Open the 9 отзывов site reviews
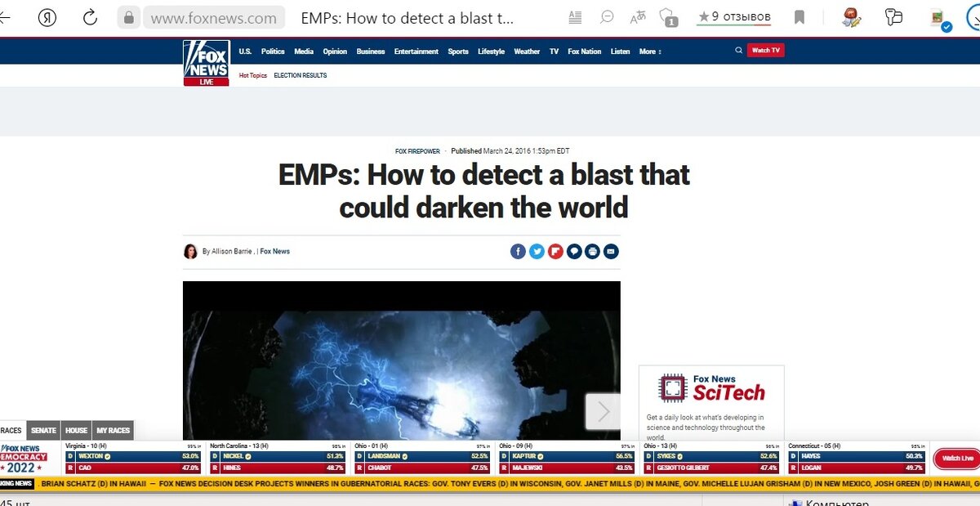Image resolution: width=980 pixels, height=506 pixels. [x=734, y=17]
